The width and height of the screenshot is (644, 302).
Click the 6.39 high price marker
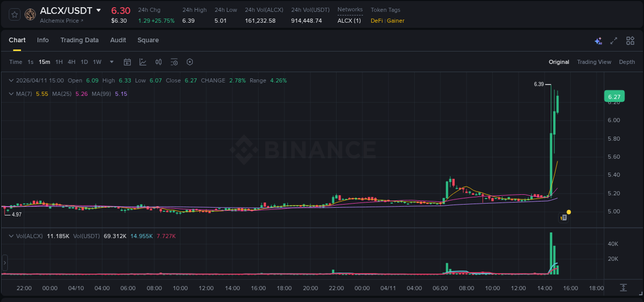(x=539, y=84)
